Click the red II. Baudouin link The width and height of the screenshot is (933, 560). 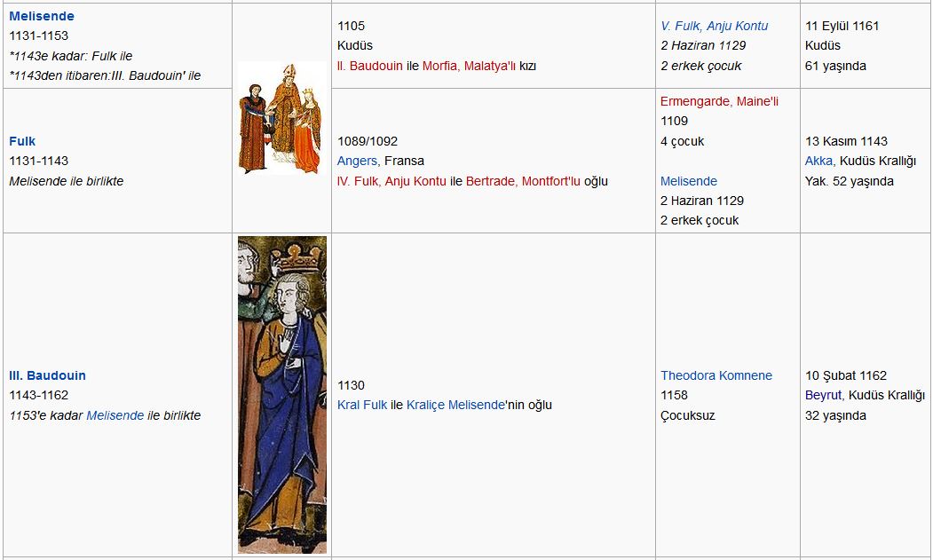[369, 66]
